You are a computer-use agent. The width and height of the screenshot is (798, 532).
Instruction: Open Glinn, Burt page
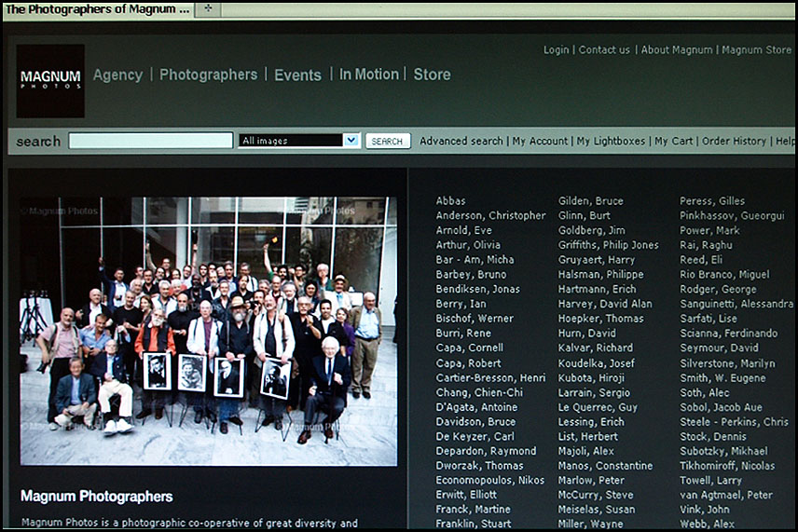pos(584,215)
